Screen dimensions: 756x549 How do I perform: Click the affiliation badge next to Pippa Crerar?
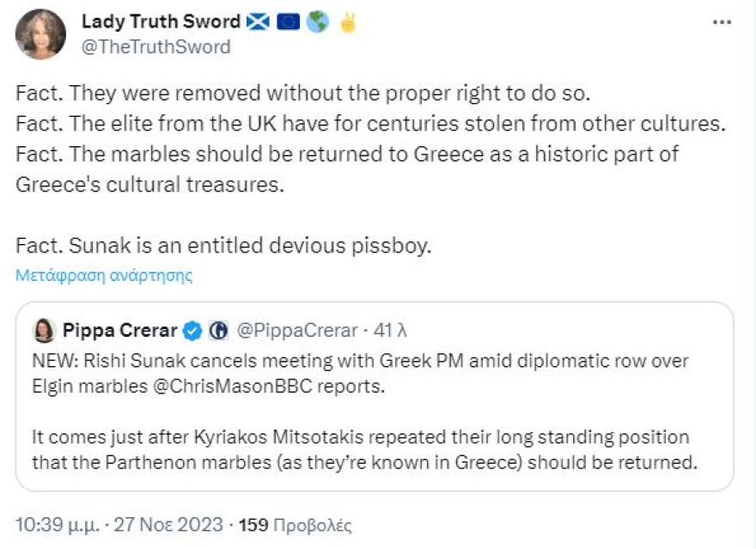[218, 330]
